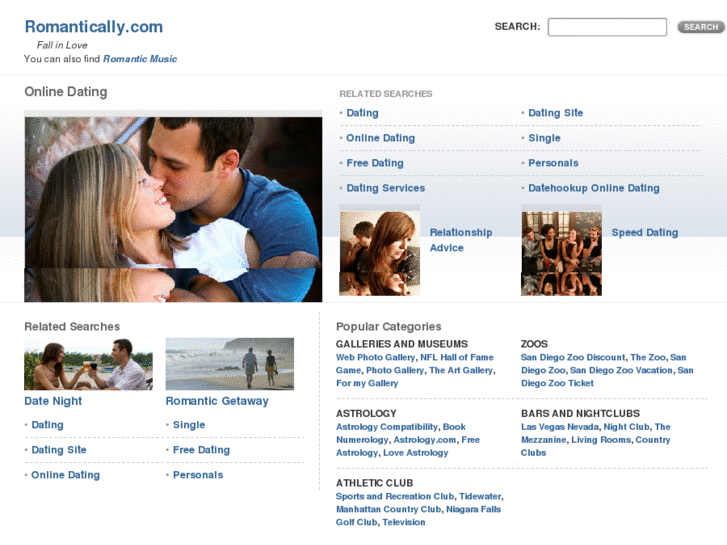Open the Athletic Club category heading
The width and height of the screenshot is (727, 545).
pyautogui.click(x=374, y=483)
